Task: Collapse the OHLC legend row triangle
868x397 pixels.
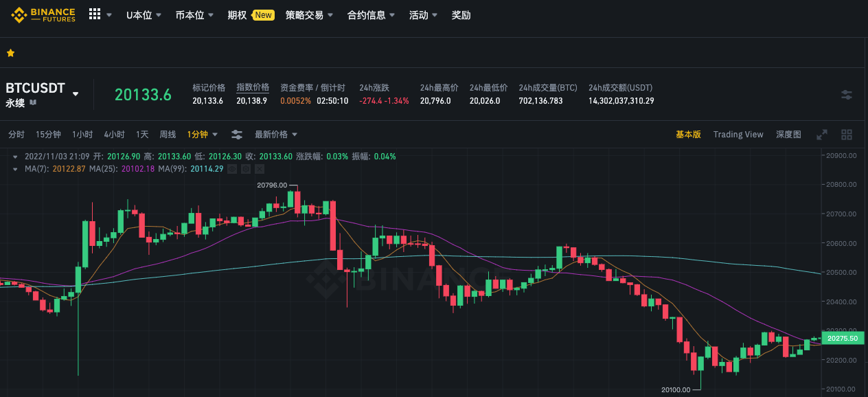Action: [15, 157]
